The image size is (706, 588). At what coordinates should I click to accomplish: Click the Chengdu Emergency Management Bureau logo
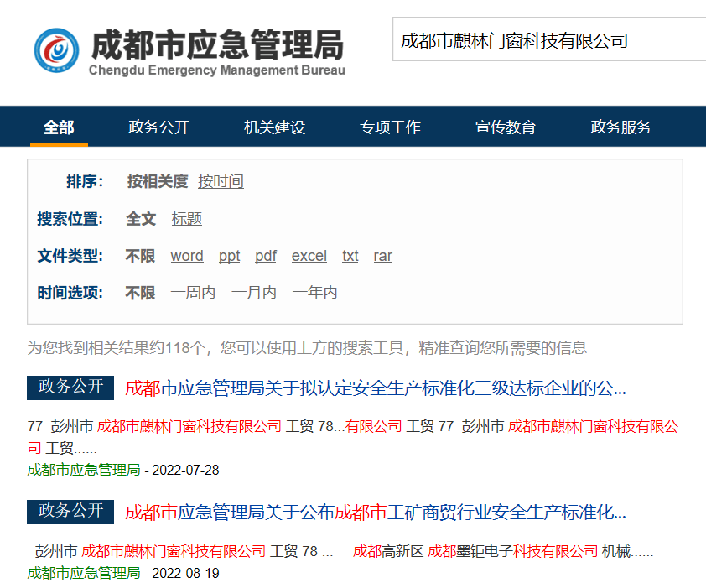tap(57, 50)
